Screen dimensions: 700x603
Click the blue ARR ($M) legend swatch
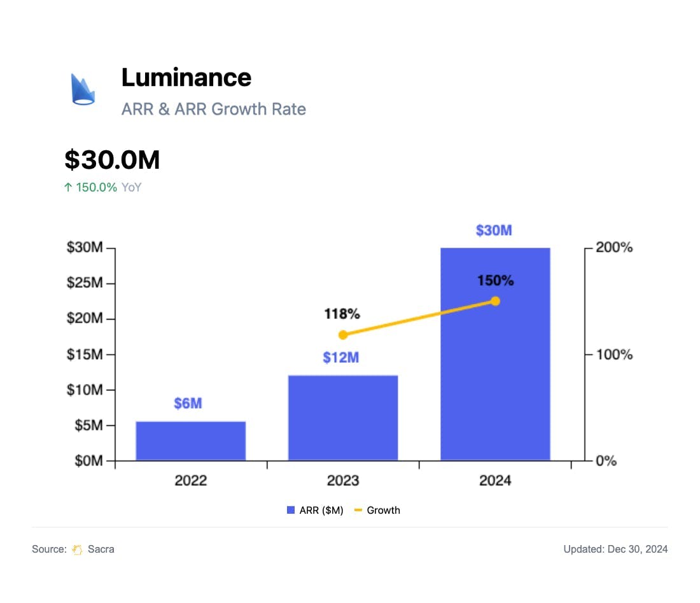(291, 510)
